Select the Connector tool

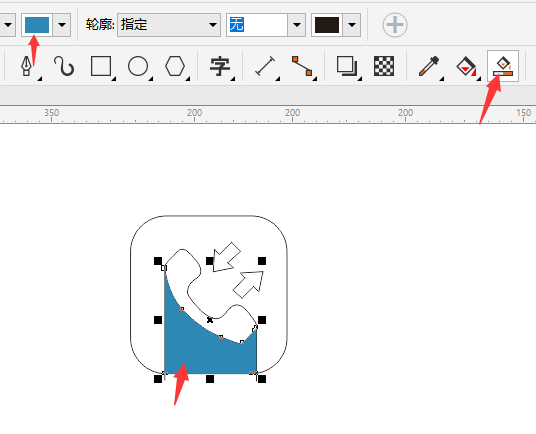(x=302, y=66)
